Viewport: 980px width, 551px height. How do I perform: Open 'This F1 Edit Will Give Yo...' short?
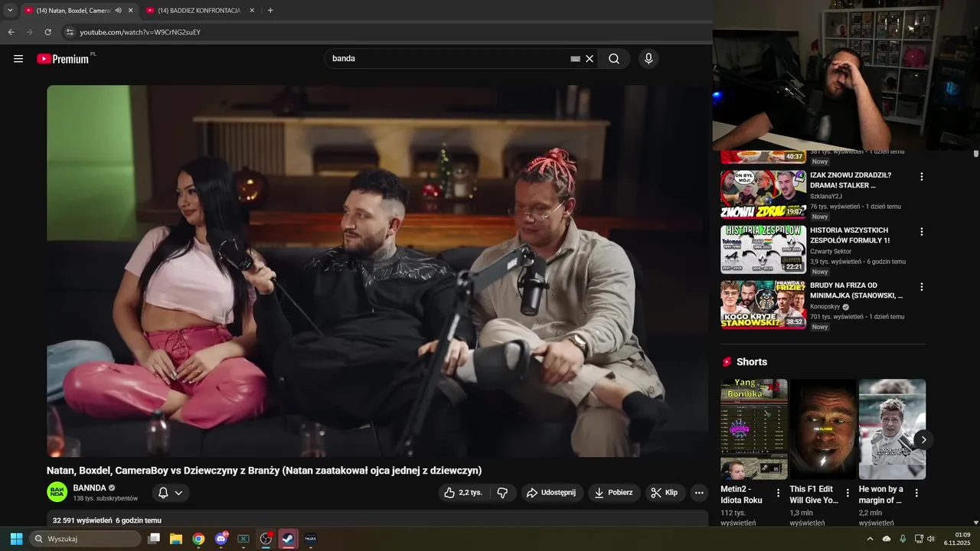pos(823,429)
